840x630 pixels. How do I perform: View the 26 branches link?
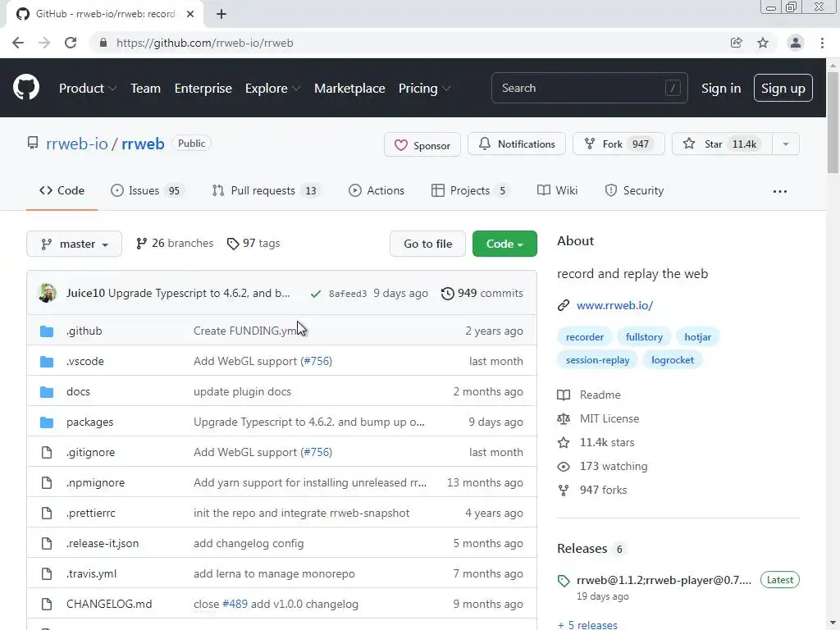coord(175,243)
